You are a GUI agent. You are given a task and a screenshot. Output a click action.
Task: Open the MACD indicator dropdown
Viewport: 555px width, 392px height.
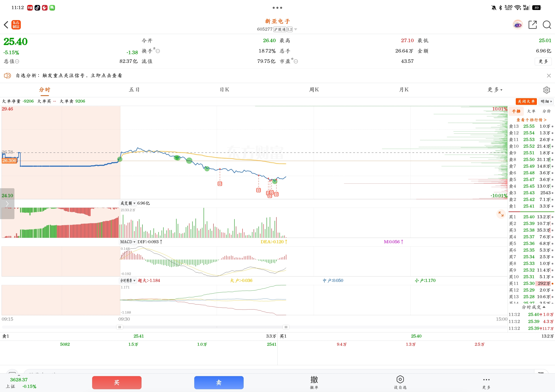pos(128,242)
